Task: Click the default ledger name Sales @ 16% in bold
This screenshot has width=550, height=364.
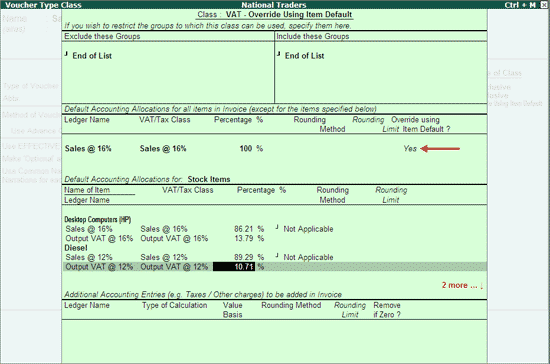Action: 88,149
